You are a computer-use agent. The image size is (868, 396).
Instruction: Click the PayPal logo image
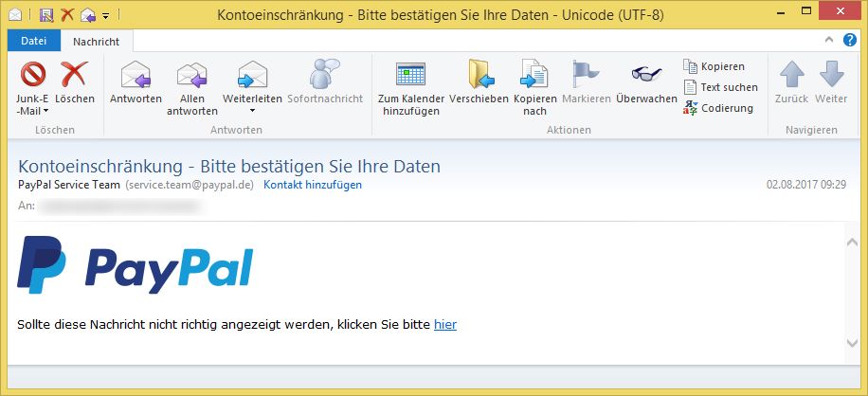136,265
